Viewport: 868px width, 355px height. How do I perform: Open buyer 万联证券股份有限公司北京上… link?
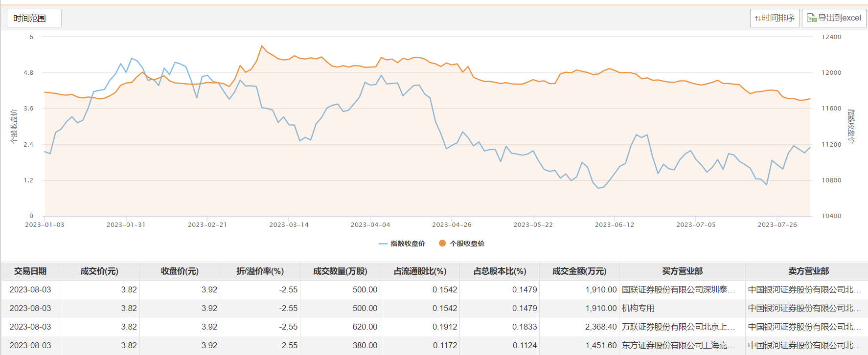pos(678,327)
